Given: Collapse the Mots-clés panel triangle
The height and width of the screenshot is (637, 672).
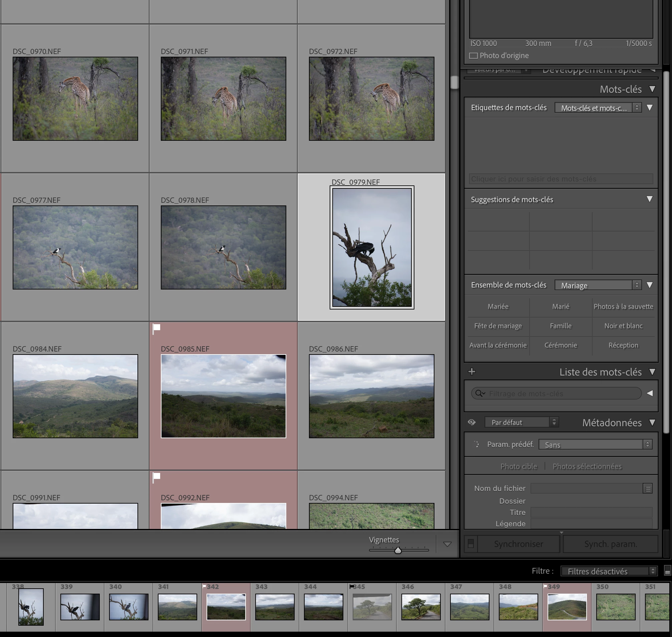Looking at the screenshot, I should click(652, 89).
